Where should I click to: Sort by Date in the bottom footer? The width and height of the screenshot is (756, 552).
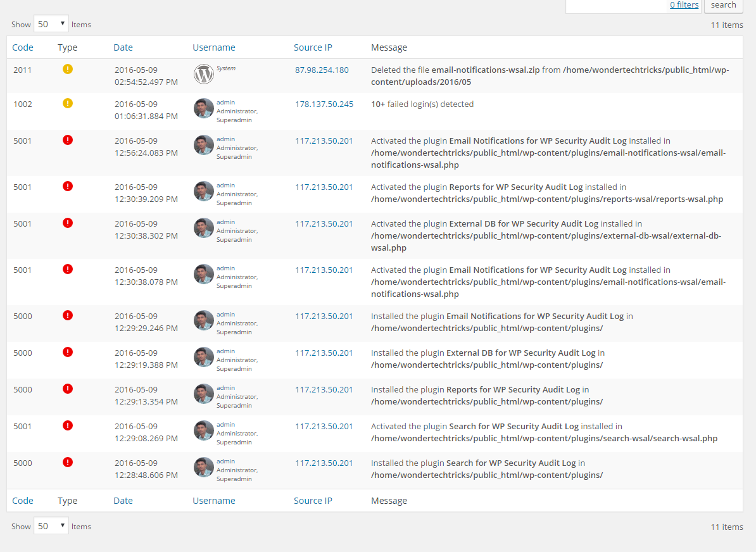(x=123, y=501)
